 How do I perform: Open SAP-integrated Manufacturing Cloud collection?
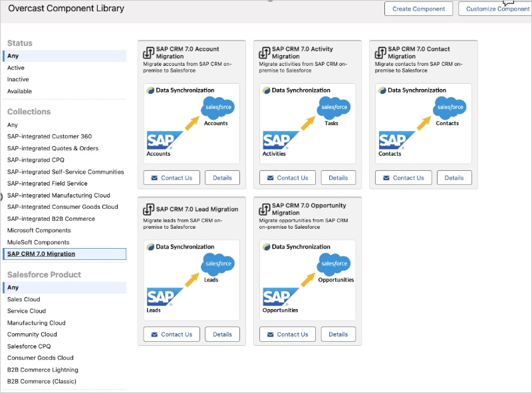(x=59, y=195)
